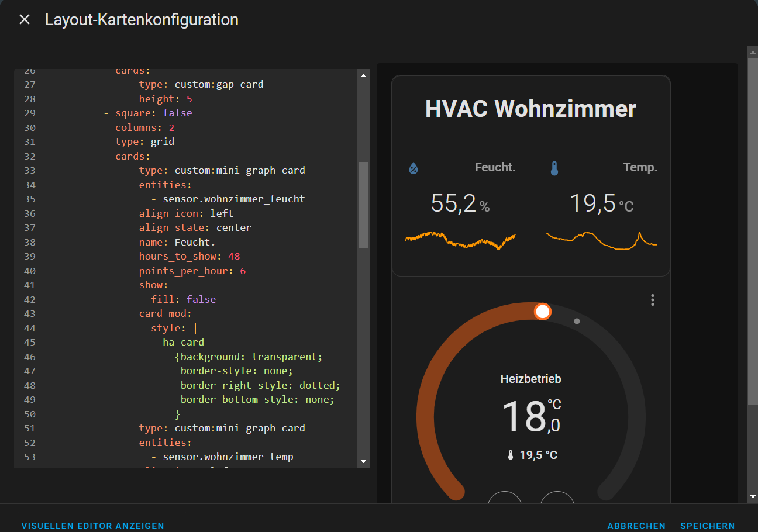758x532 pixels.
Task: Click 'sensor.wohnzimmer_feucht' in the editor
Action: (x=234, y=199)
